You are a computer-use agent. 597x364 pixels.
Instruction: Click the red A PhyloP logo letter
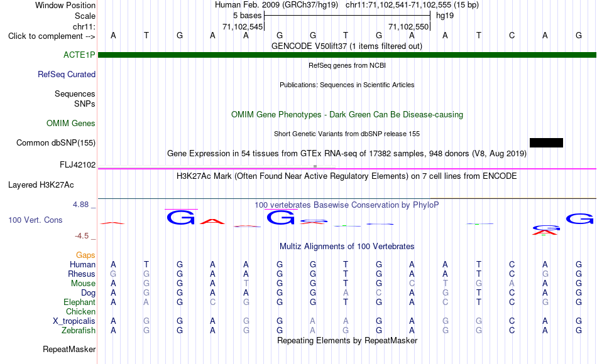(212, 222)
